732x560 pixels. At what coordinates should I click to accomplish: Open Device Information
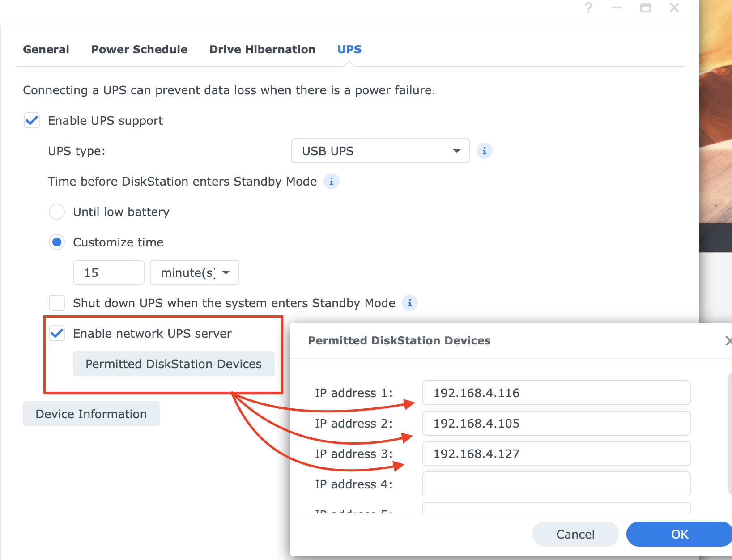[x=91, y=414]
